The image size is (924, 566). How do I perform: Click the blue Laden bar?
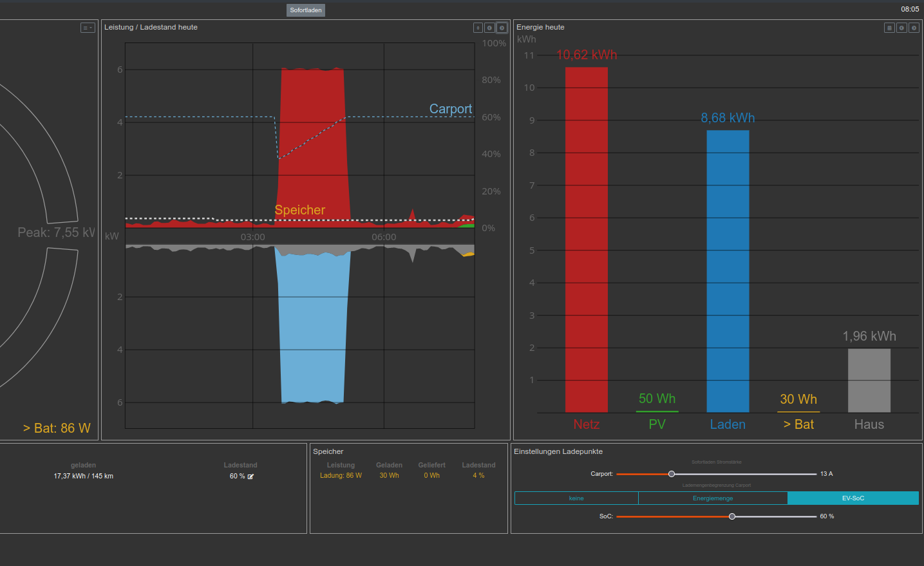(x=728, y=271)
